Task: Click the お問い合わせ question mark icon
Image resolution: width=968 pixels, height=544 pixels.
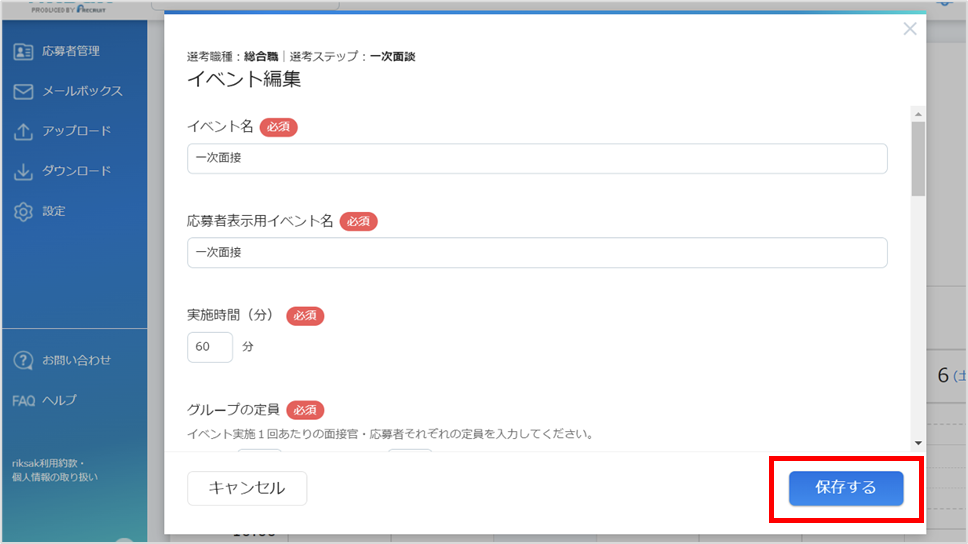Action: click(23, 360)
